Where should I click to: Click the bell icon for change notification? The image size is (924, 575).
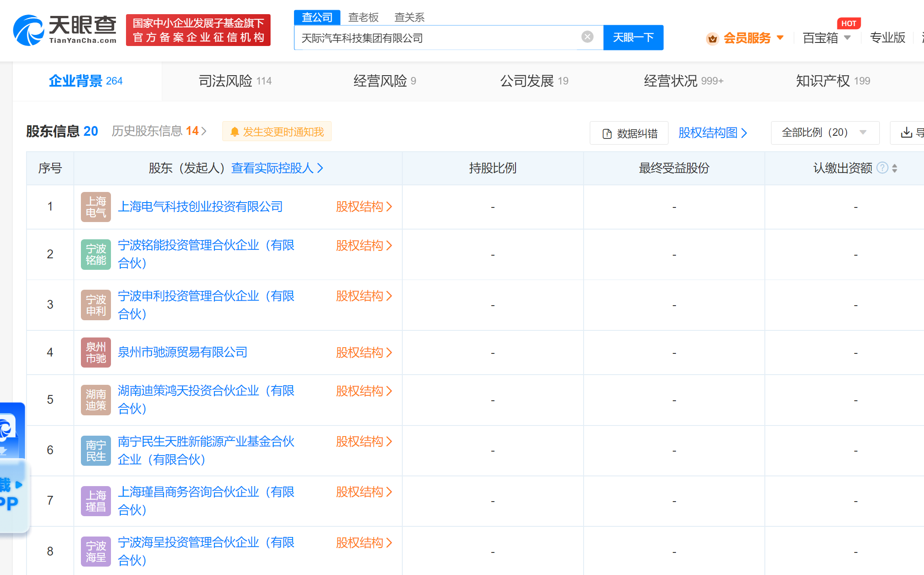tap(235, 132)
